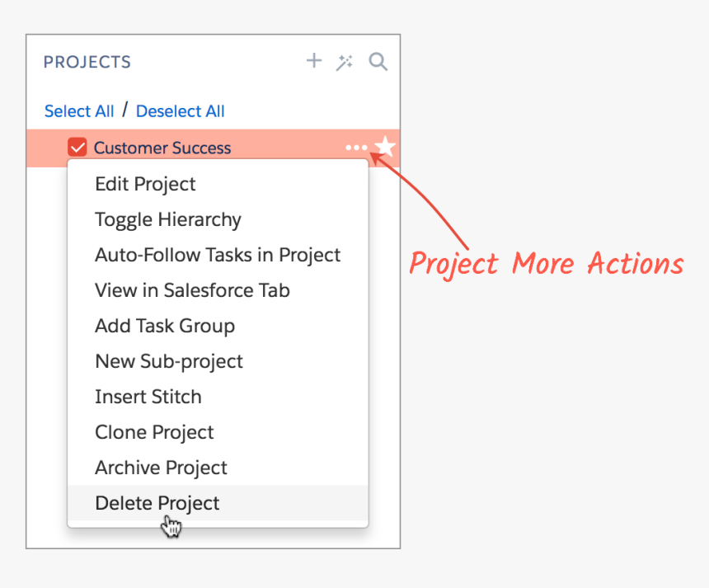Choose New Sub-project from the menu
This screenshot has width=709, height=588.
click(x=169, y=361)
